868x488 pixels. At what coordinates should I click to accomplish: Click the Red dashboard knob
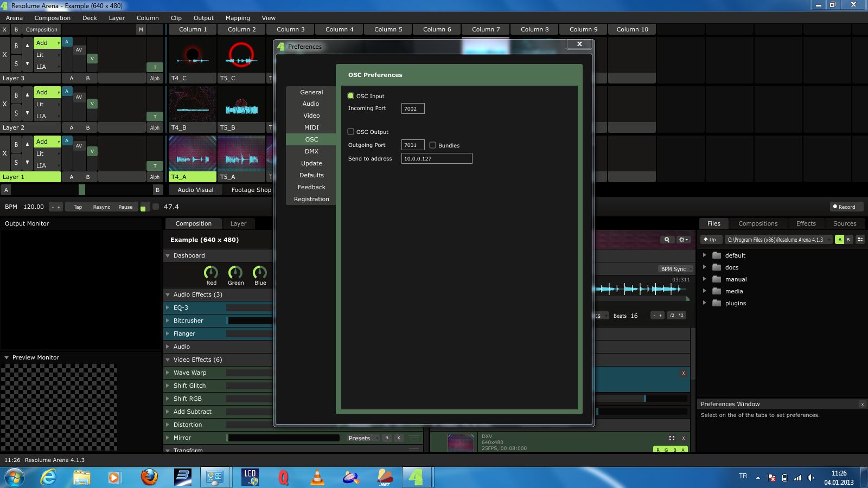211,272
